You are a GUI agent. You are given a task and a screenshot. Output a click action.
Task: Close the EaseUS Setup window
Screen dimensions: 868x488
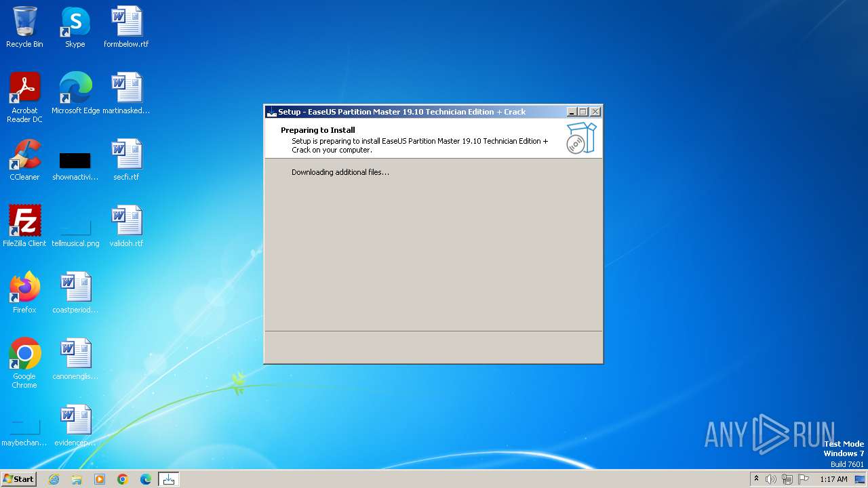(x=595, y=112)
